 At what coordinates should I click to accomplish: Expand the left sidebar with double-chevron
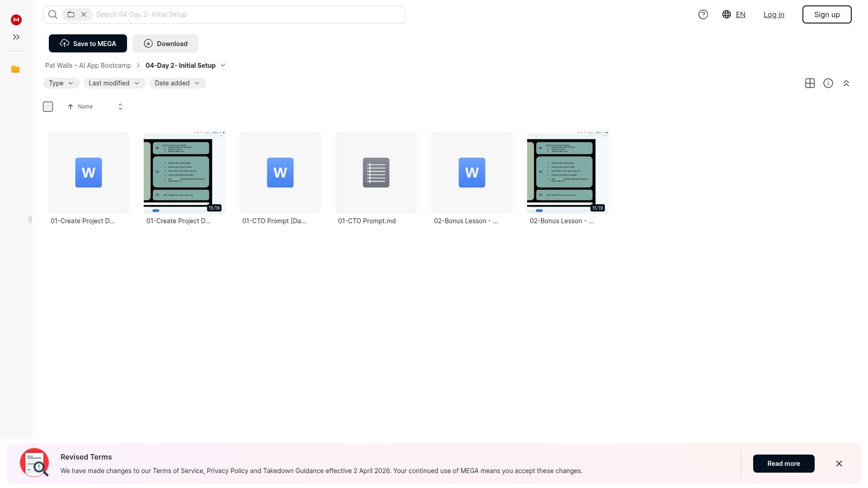[x=16, y=37]
